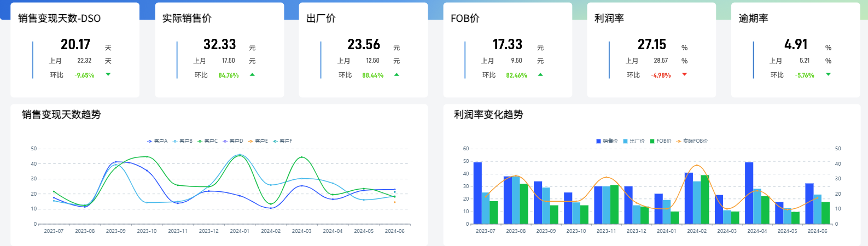Click the orange line peak at 2024-02
868x246 pixels.
coord(696,165)
